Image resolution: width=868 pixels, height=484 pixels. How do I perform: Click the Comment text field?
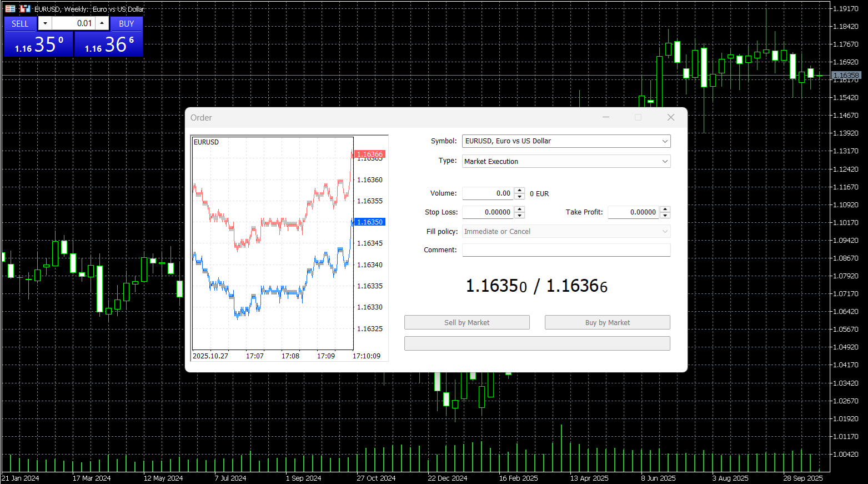point(566,250)
